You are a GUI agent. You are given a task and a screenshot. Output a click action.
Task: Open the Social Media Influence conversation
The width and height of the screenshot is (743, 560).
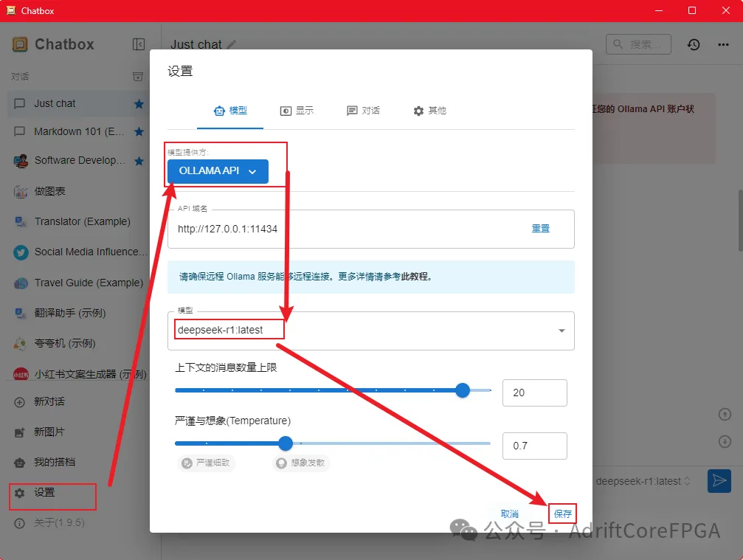point(78,252)
